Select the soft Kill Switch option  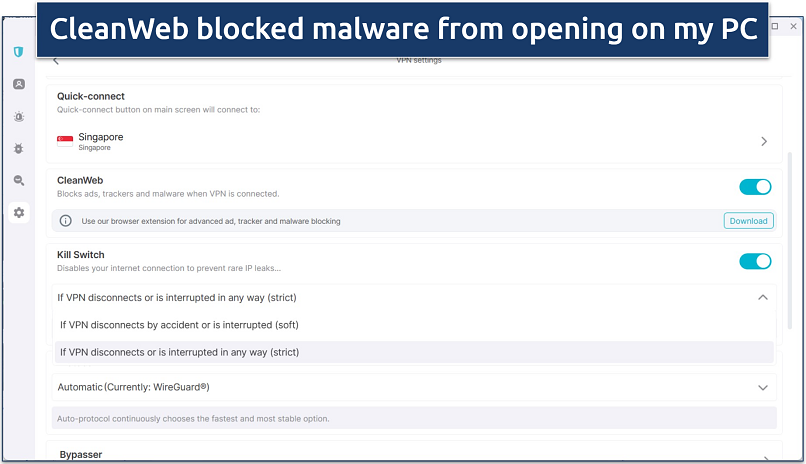point(179,325)
